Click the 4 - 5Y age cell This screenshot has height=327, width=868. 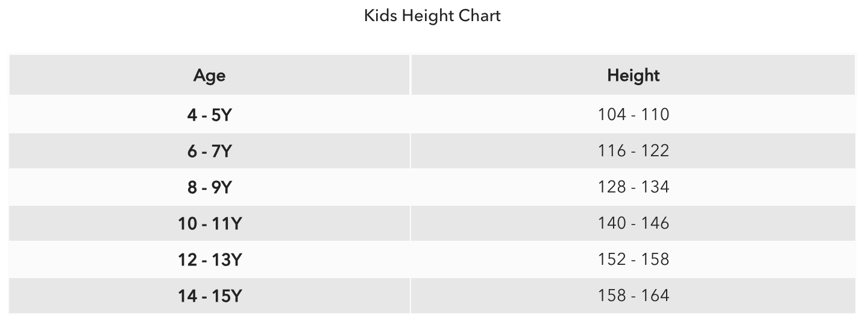[x=209, y=115]
